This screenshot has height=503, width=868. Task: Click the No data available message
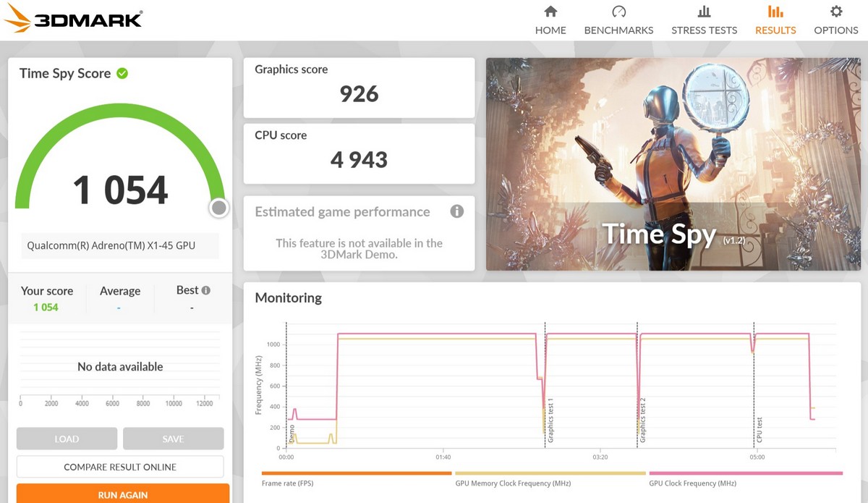[120, 367]
